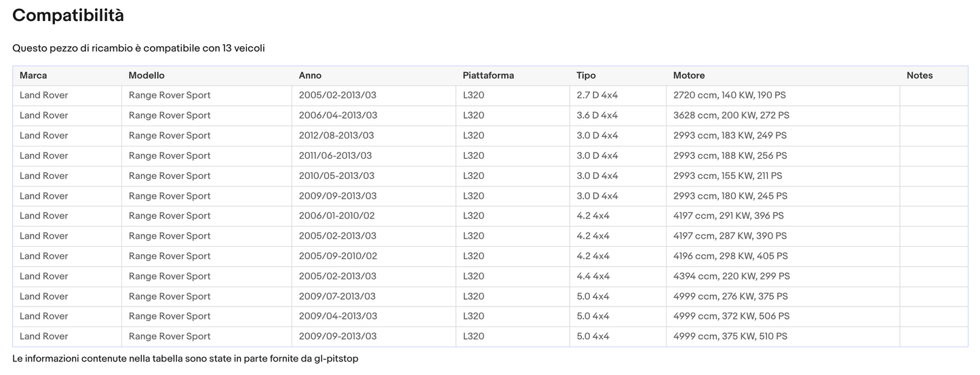Screen dimensions: 980x375
Task: Click the Modello column header
Action: point(146,75)
